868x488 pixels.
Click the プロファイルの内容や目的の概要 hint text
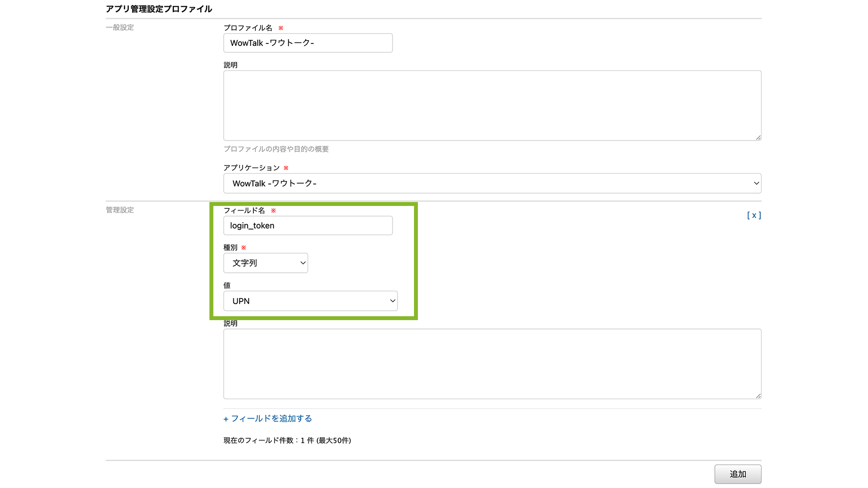pyautogui.click(x=276, y=149)
